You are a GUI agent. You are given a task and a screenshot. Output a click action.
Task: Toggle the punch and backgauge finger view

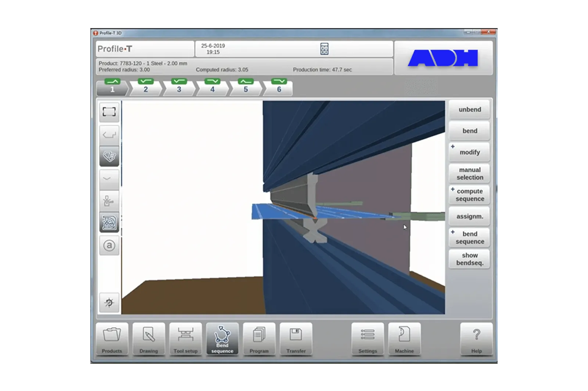[x=109, y=201]
